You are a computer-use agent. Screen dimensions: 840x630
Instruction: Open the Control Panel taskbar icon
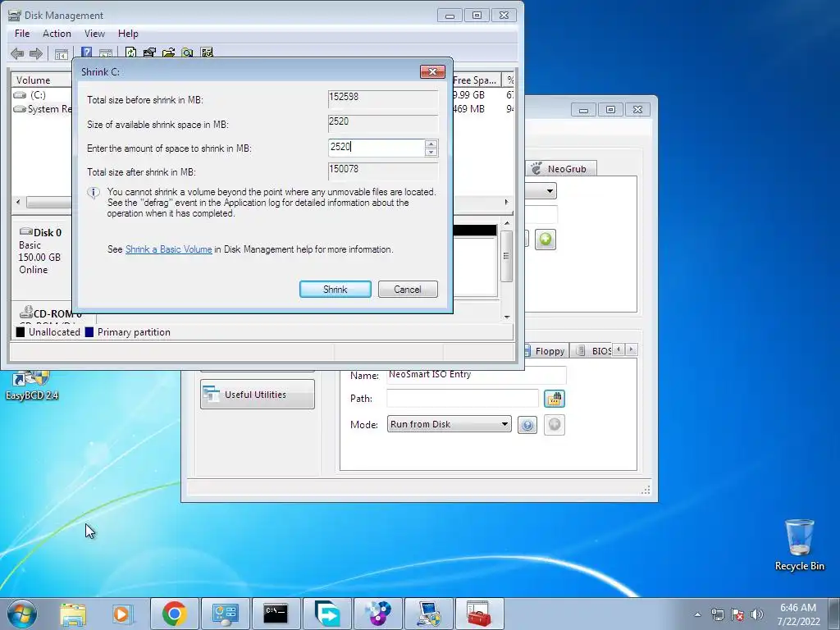[x=225, y=614]
